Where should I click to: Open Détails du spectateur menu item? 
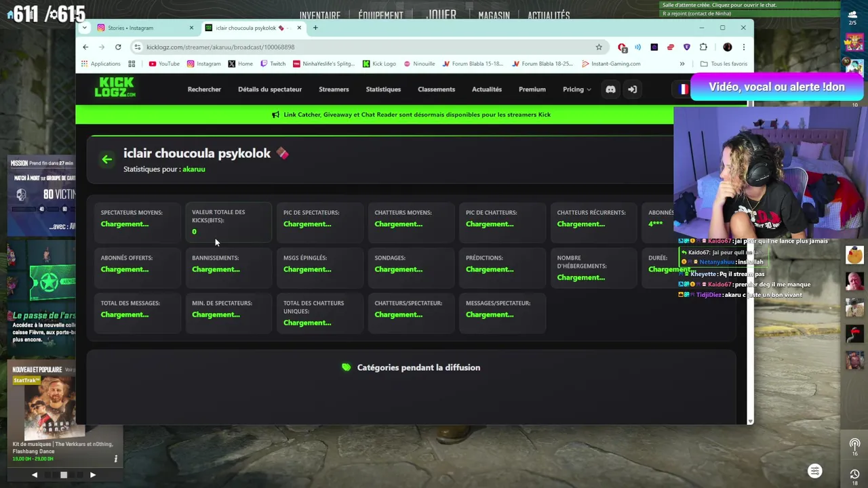coord(270,89)
